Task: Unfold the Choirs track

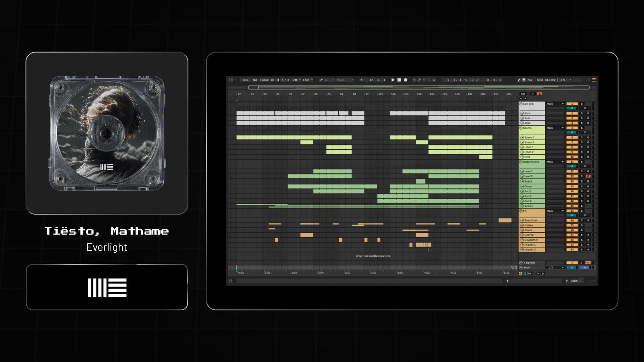Action: pos(522,206)
